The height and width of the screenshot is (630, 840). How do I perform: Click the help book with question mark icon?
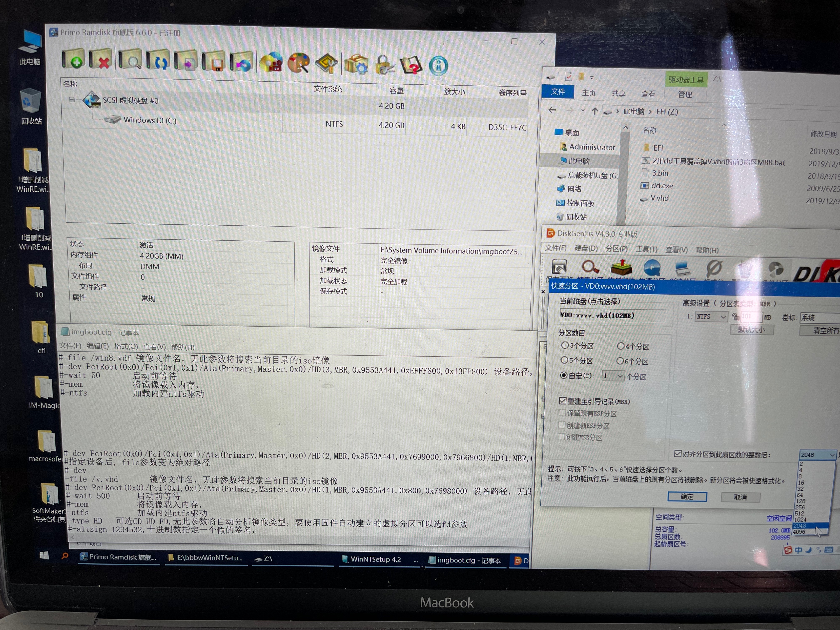[x=411, y=65]
